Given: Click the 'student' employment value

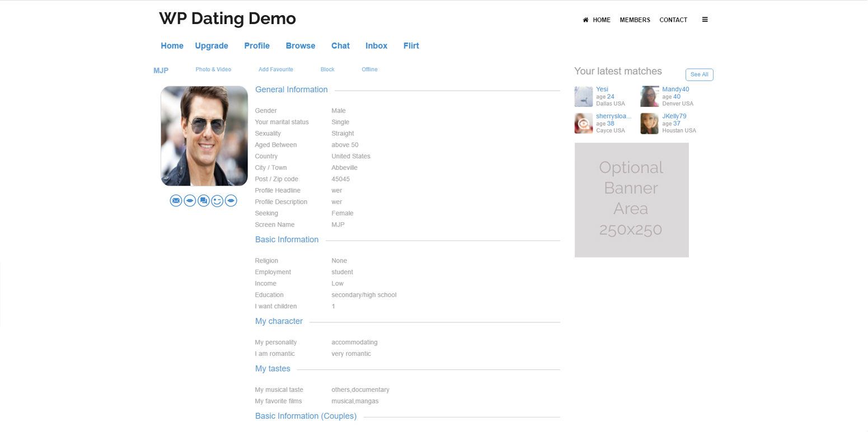Looking at the screenshot, I should (342, 272).
